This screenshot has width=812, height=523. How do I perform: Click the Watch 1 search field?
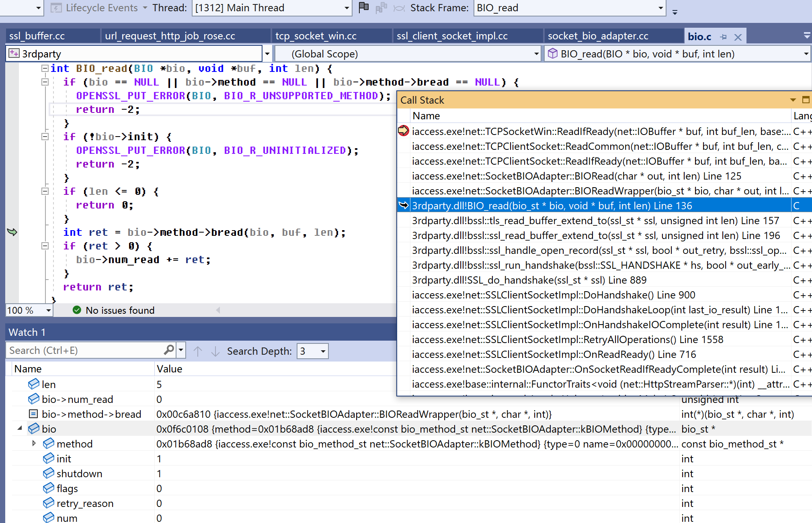click(x=85, y=351)
